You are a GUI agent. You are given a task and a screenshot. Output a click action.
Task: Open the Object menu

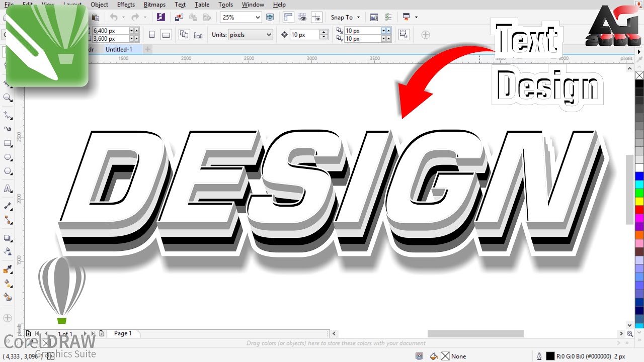(x=99, y=5)
